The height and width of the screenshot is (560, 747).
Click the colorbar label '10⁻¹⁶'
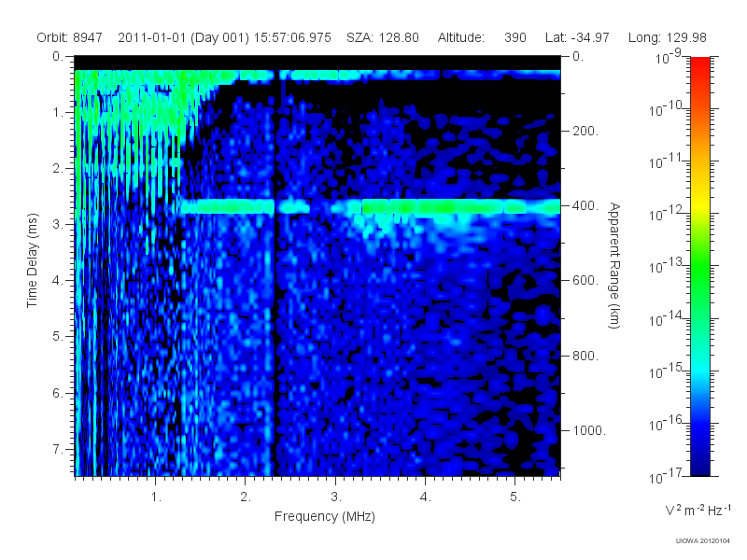tap(667, 423)
